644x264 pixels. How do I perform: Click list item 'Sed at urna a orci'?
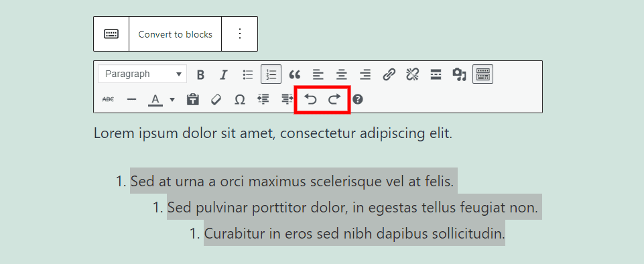tap(292, 181)
